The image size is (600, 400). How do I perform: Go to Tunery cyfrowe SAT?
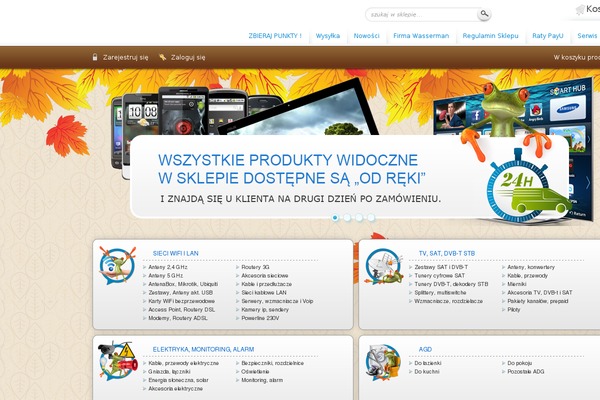point(440,276)
